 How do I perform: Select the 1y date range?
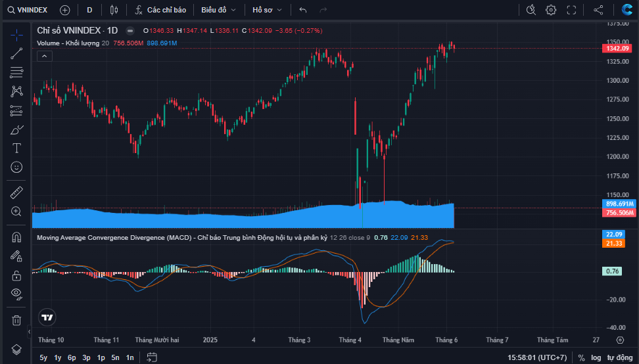(x=58, y=357)
